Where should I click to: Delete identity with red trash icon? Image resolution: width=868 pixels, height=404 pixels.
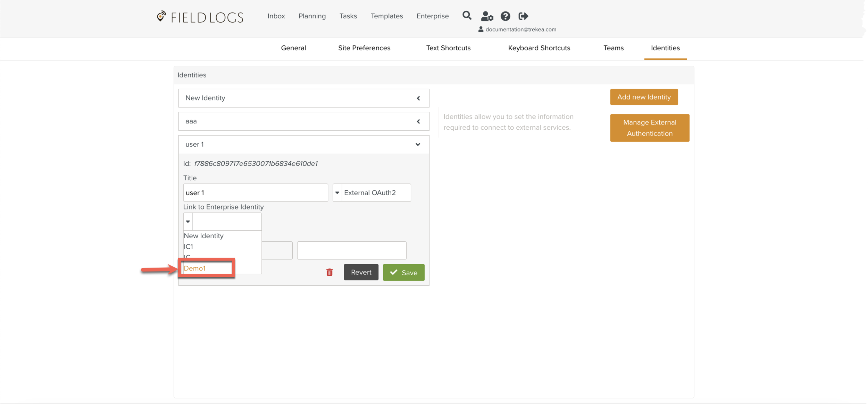tap(329, 272)
